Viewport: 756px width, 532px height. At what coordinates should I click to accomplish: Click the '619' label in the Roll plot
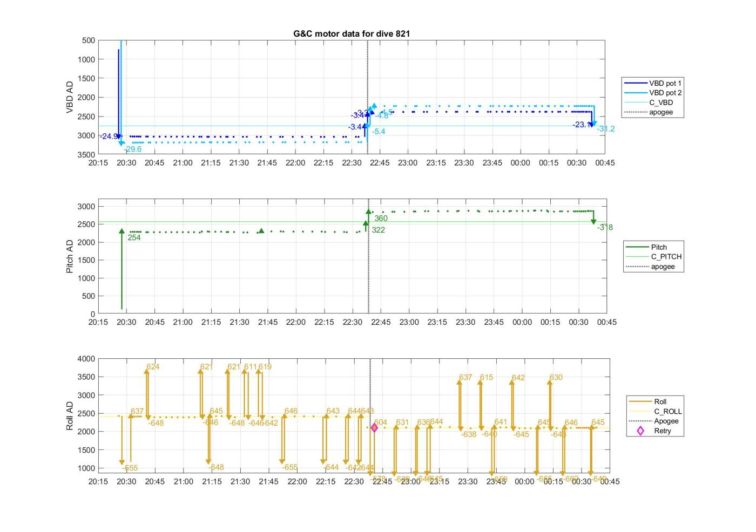click(x=265, y=367)
